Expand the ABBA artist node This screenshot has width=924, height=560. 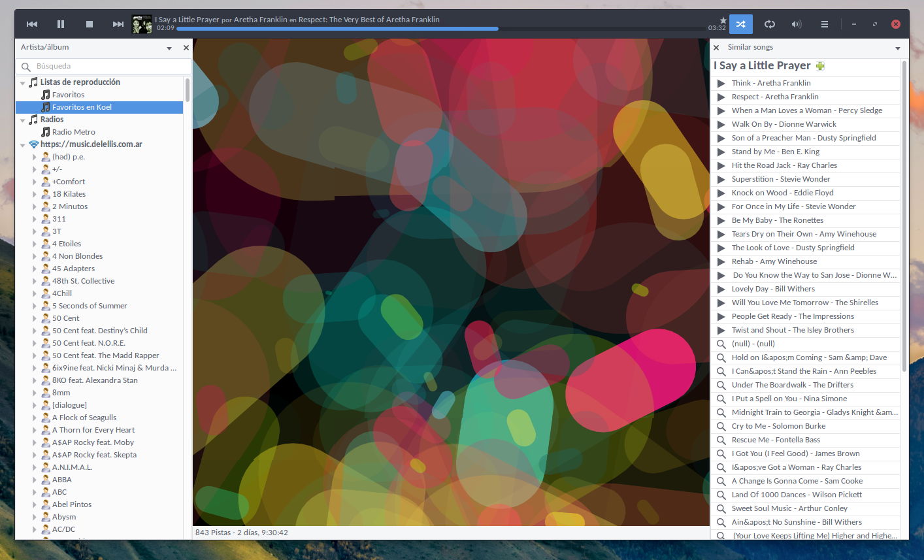coord(35,480)
